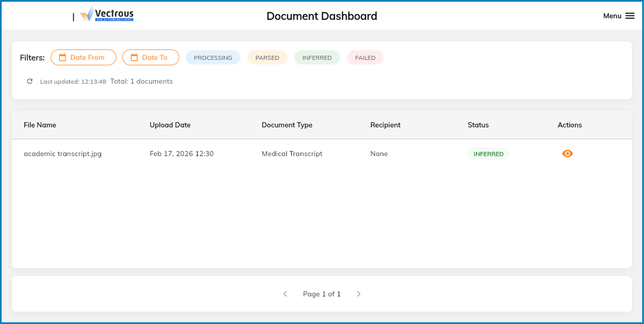Click the Vectrous logo
This screenshot has height=324, width=644.
(107, 14)
